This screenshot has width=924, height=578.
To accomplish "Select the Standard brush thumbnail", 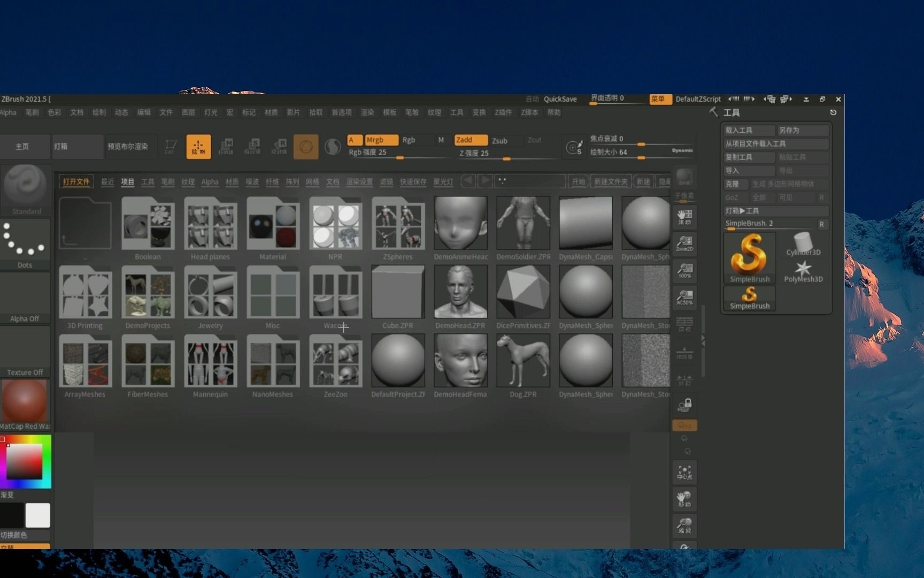I will coord(25,189).
